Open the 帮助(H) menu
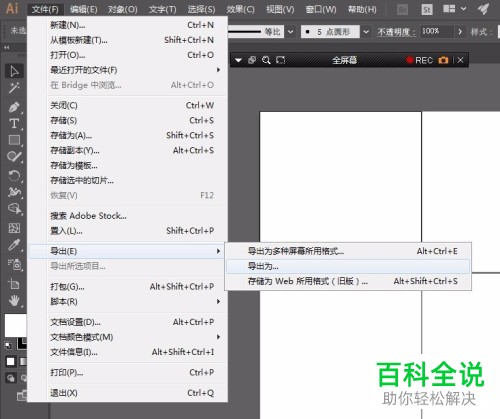 362,9
